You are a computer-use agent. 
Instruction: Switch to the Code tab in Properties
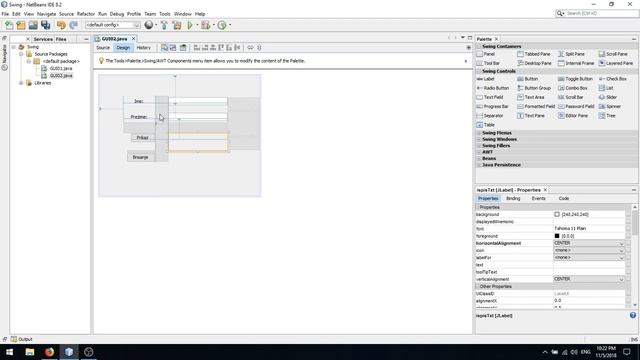pos(564,198)
